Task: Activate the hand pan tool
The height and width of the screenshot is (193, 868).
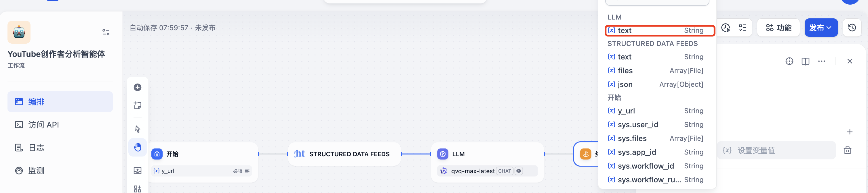Action: [138, 147]
